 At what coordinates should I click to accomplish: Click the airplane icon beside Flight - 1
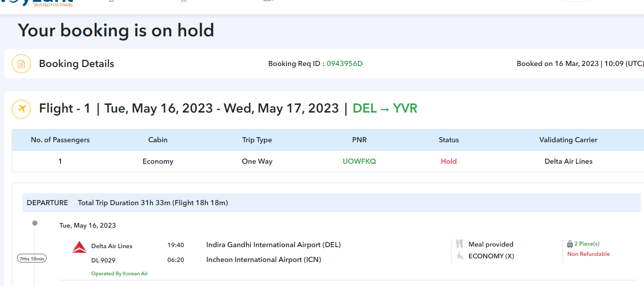[21, 108]
